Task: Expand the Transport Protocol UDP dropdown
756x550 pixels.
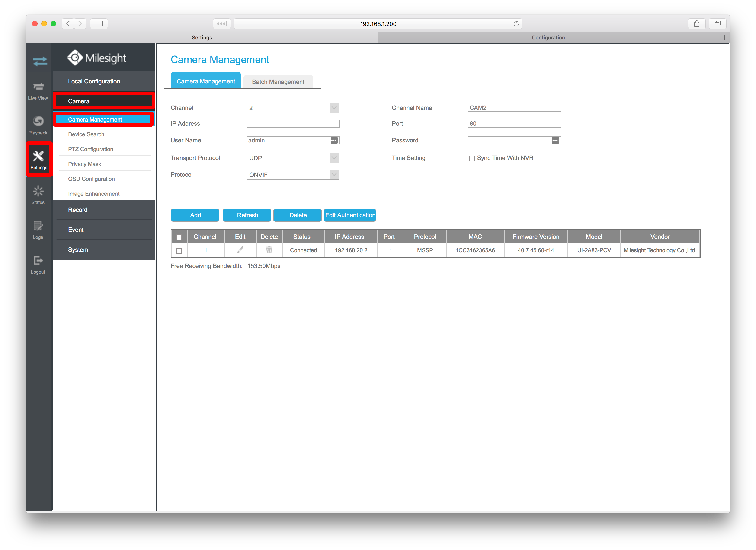Action: point(334,158)
